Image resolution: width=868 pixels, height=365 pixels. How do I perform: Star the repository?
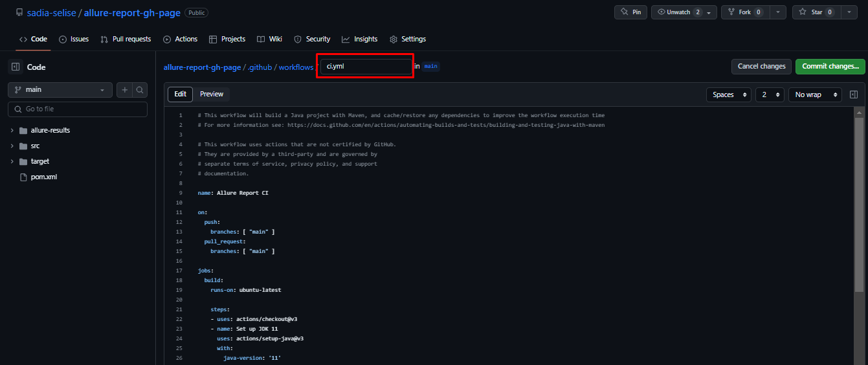point(816,12)
